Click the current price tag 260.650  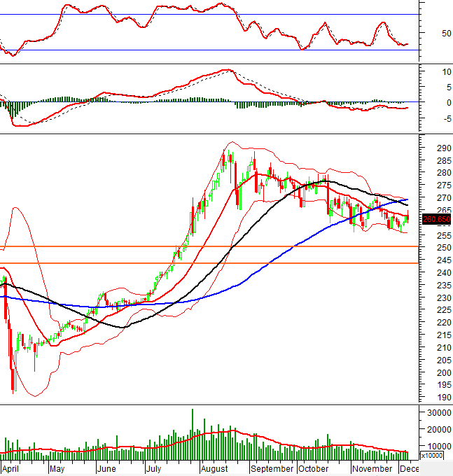(x=437, y=219)
